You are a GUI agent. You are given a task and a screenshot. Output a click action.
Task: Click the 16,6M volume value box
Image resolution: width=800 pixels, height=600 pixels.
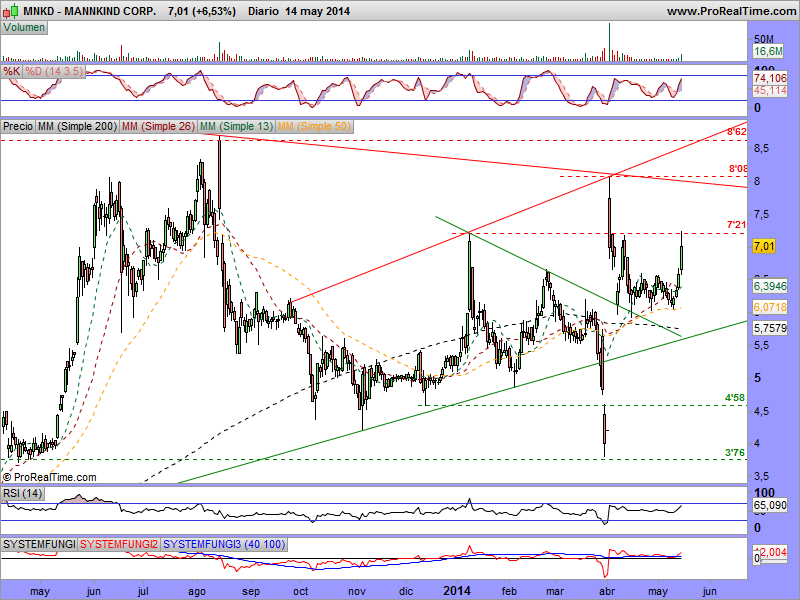768,51
